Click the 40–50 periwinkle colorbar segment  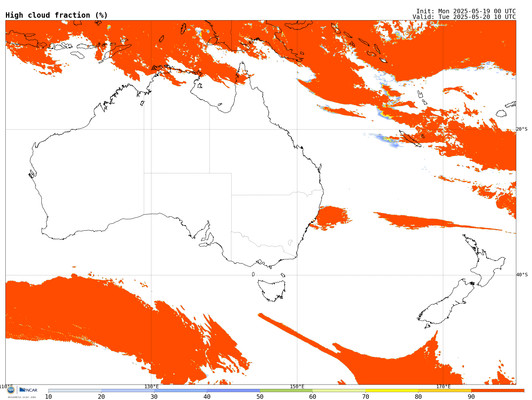tap(233, 391)
